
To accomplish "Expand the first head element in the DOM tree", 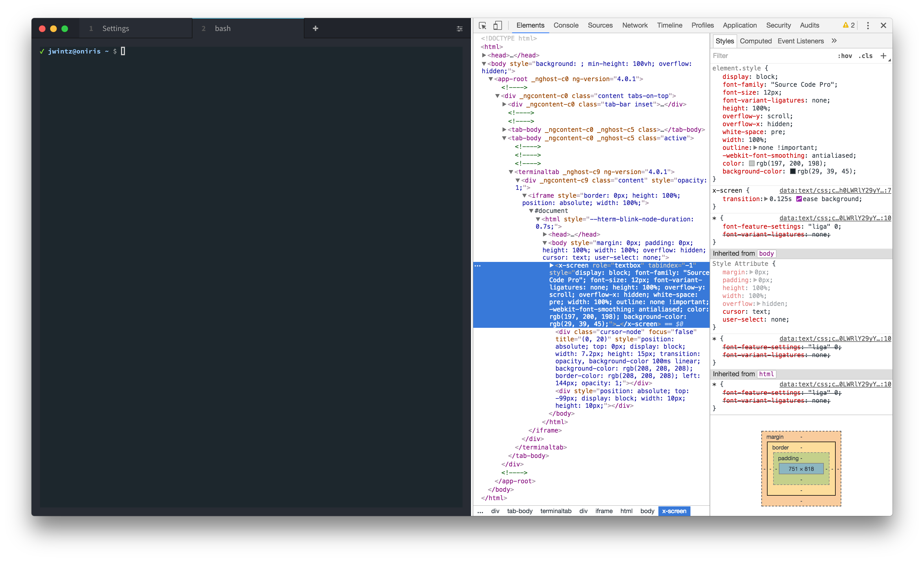I will point(484,55).
